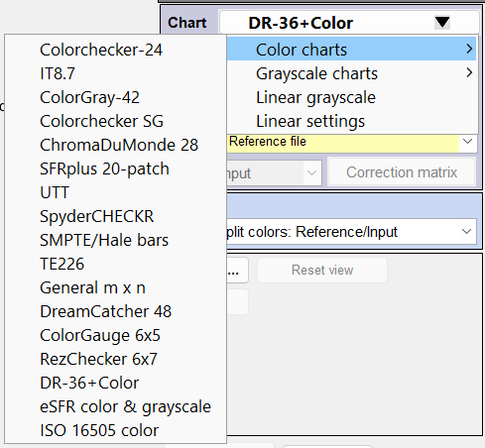This screenshot has height=448, width=485.
Task: Expand the Split colors: Reference/Input dropdown
Action: [x=466, y=232]
